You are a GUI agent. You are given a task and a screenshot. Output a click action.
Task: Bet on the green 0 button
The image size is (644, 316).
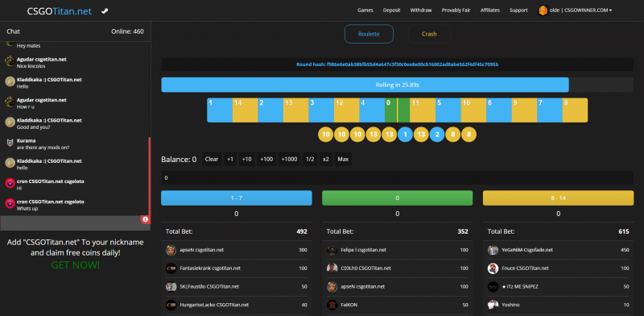tap(397, 198)
